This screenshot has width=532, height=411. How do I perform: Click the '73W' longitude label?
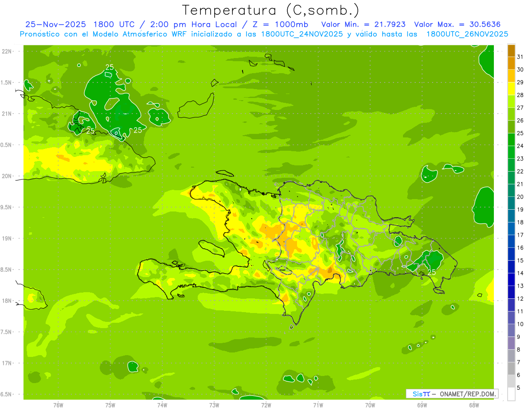(214, 405)
